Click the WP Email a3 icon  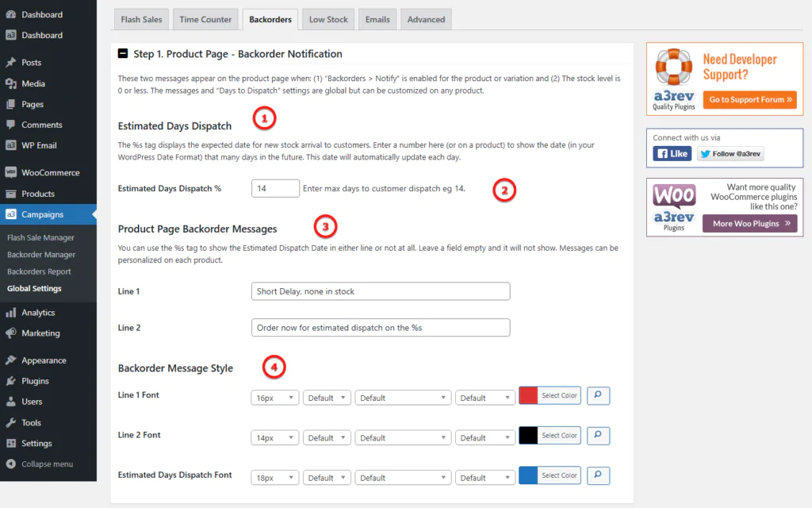click(11, 146)
